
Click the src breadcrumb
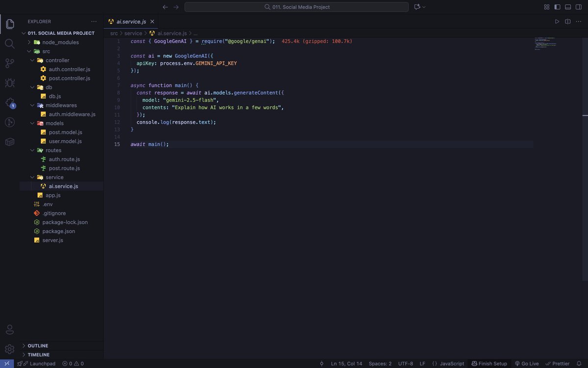[114, 33]
